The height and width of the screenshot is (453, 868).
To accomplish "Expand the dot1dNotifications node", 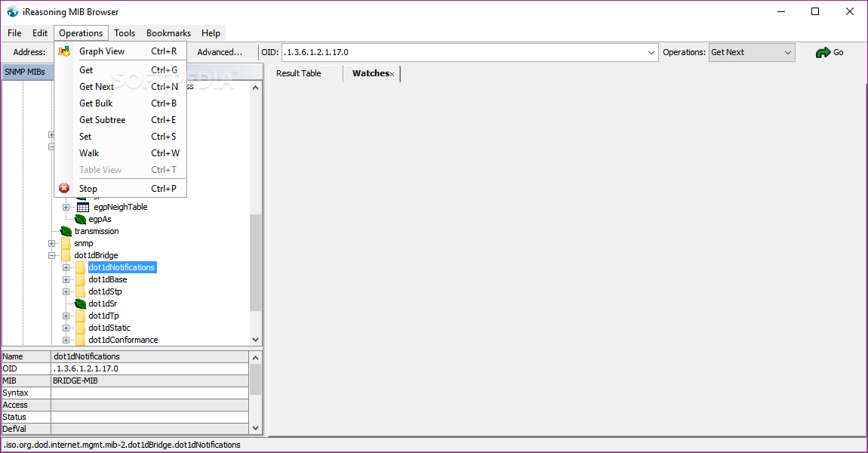I will pyautogui.click(x=66, y=267).
